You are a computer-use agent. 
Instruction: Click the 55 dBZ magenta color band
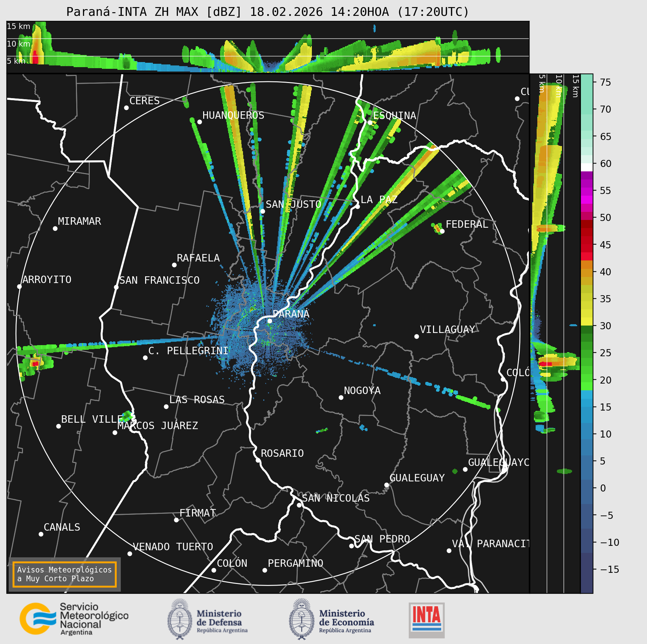(x=587, y=192)
